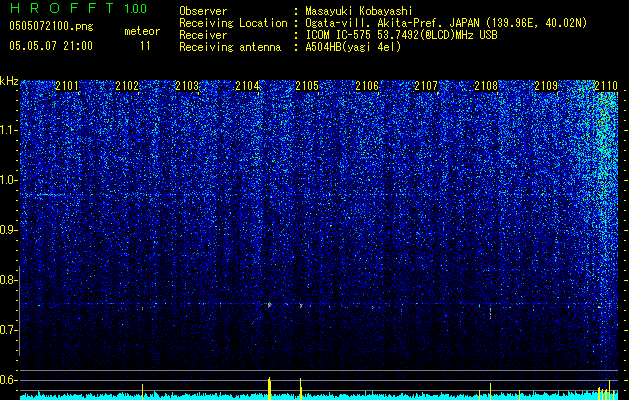Image resolution: width=629 pixels, height=400 pixels.
Task: Click the 0.7 kHz axis label
Action: click(x=8, y=330)
